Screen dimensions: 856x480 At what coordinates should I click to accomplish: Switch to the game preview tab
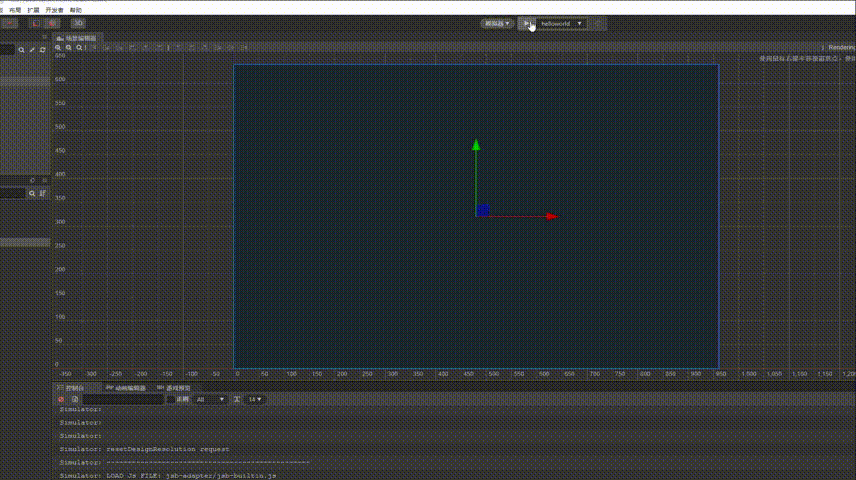[174, 388]
